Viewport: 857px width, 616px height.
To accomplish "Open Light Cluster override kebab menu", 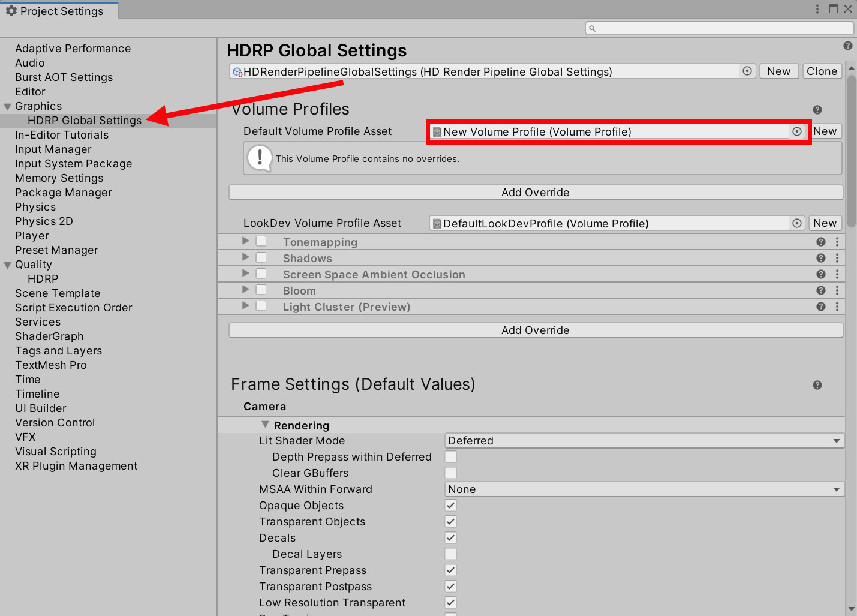I will coord(837,307).
